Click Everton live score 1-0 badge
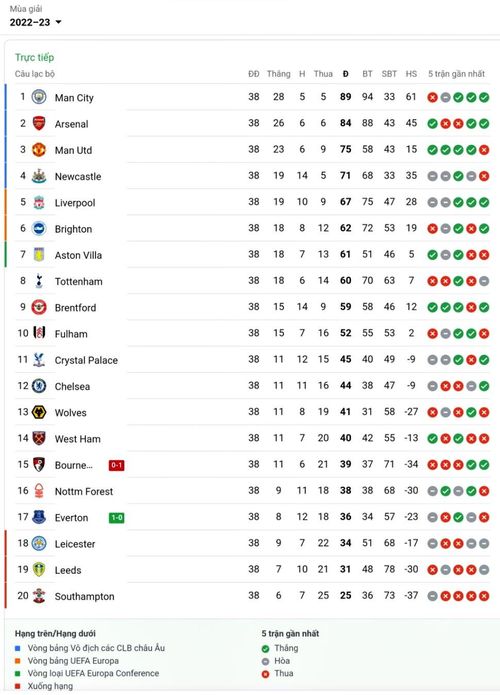The height and width of the screenshot is (695, 500). click(117, 517)
